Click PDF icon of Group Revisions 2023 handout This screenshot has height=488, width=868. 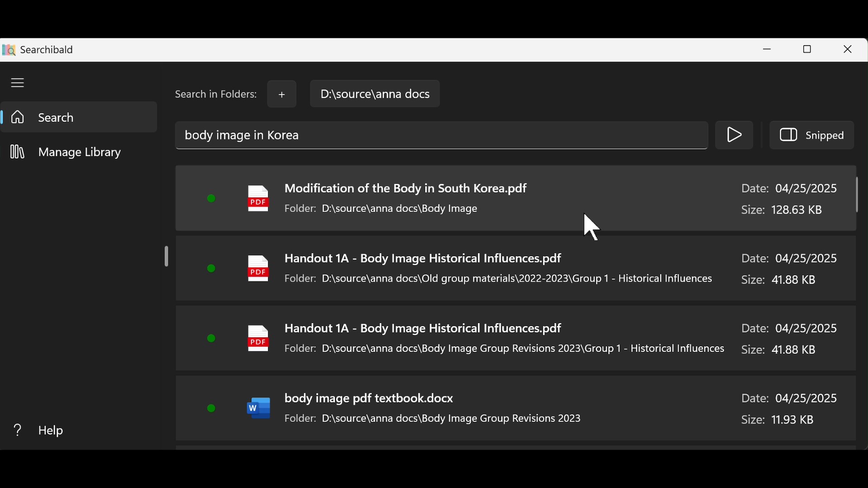(x=258, y=339)
